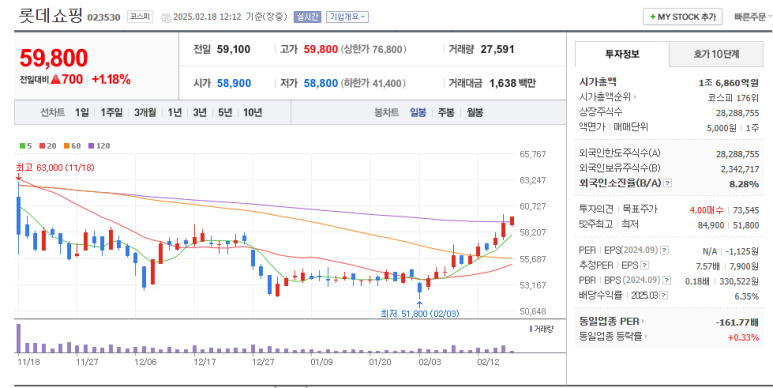Click the 6.35% dividend yield value

point(746,296)
